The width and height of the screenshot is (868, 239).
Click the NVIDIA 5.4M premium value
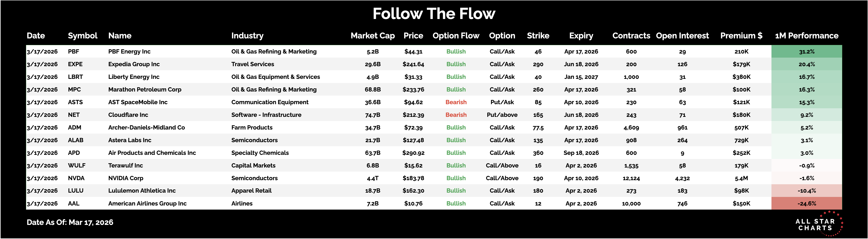click(741, 178)
